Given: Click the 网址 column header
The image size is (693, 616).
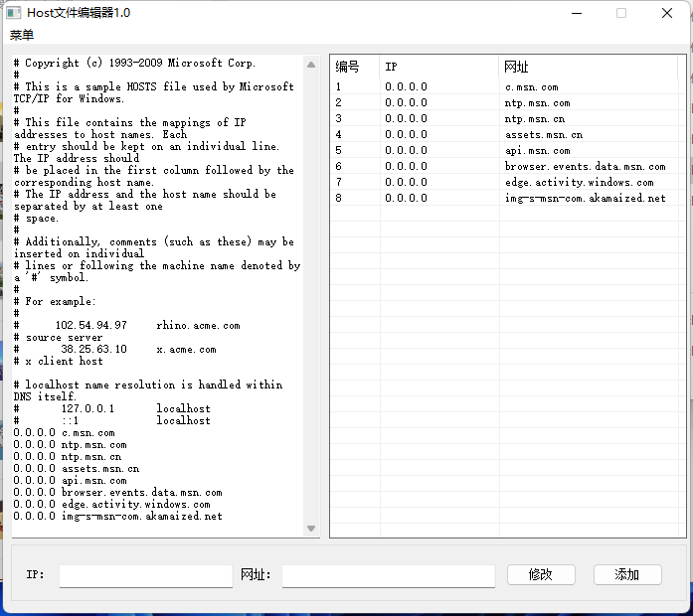Looking at the screenshot, I should click(x=587, y=67).
